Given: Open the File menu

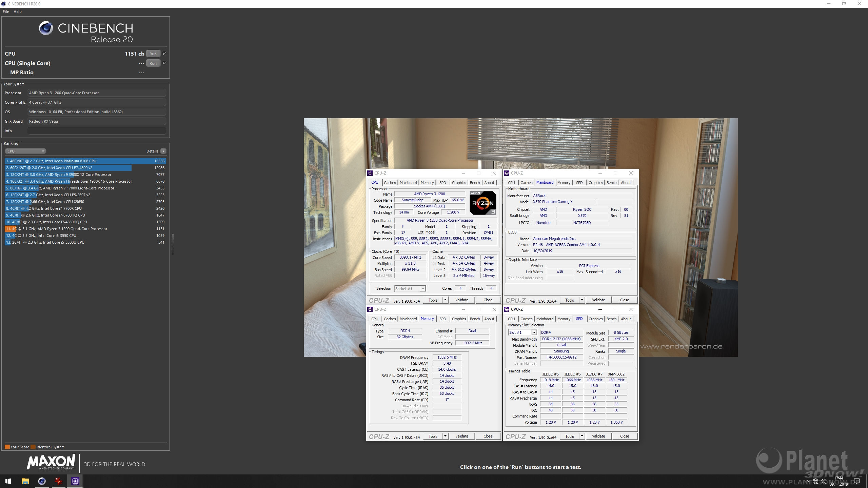Looking at the screenshot, I should pyautogui.click(x=6, y=12).
